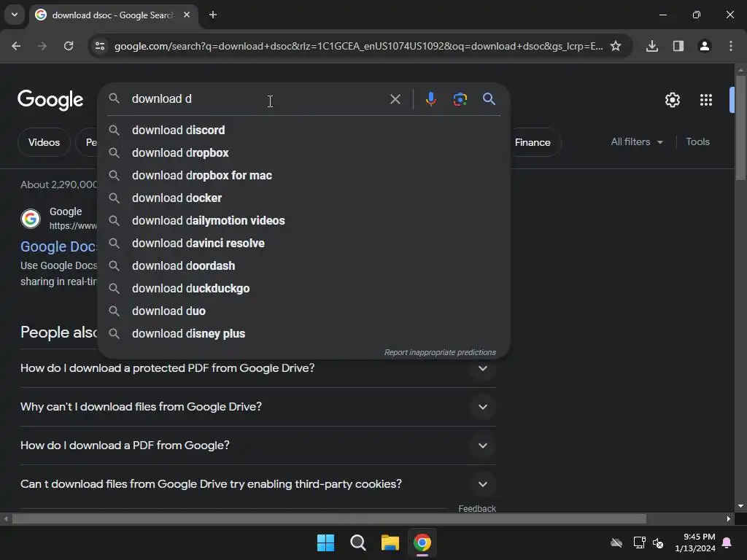Screen dimensions: 747x560
Task: Click Chrome icon in taskbar
Action: click(x=422, y=542)
